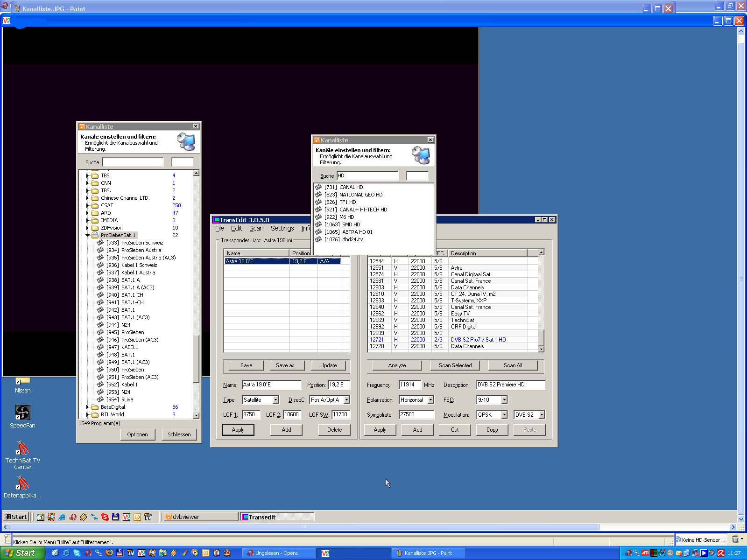Click the Opera quick launch icon in taskbar
This screenshot has height=560, width=747.
pos(88,553)
